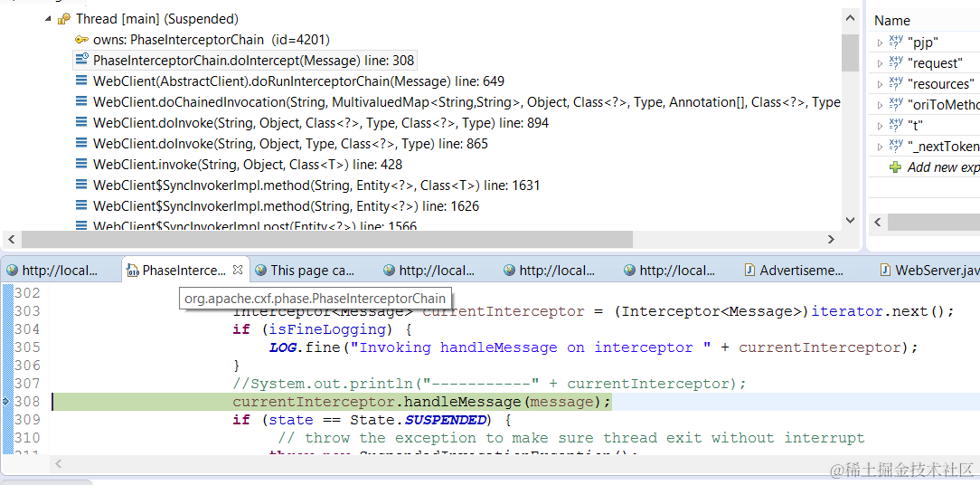Click stack frame icon beside method line 1626
This screenshot has width=980, height=485.
81,205
